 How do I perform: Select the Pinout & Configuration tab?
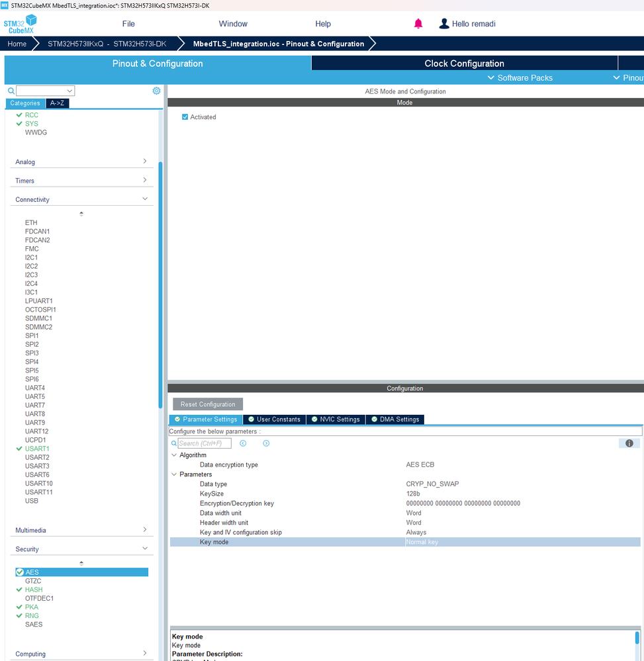(158, 64)
